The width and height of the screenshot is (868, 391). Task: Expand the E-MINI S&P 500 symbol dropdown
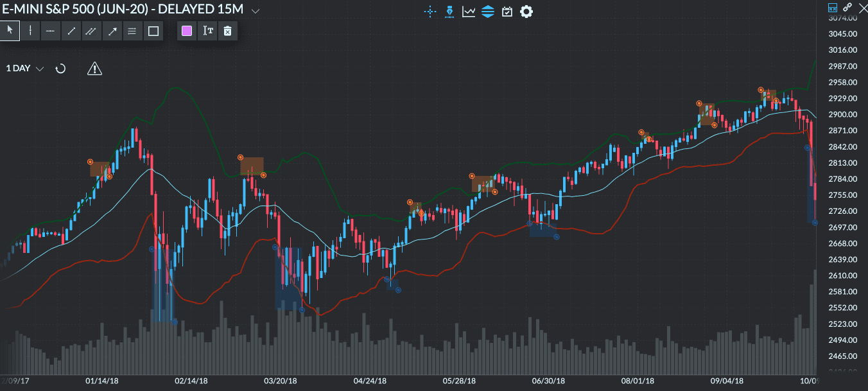pos(254,10)
